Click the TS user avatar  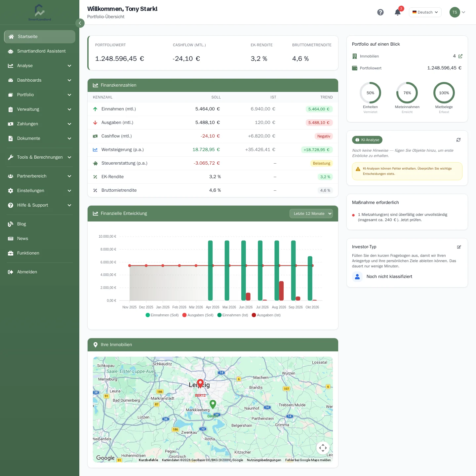point(455,12)
